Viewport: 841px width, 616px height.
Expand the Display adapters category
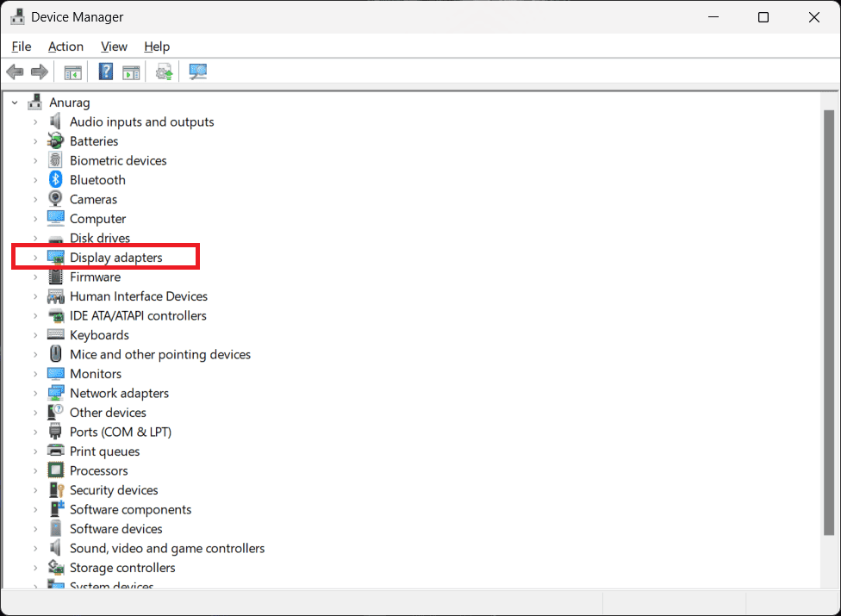35,258
